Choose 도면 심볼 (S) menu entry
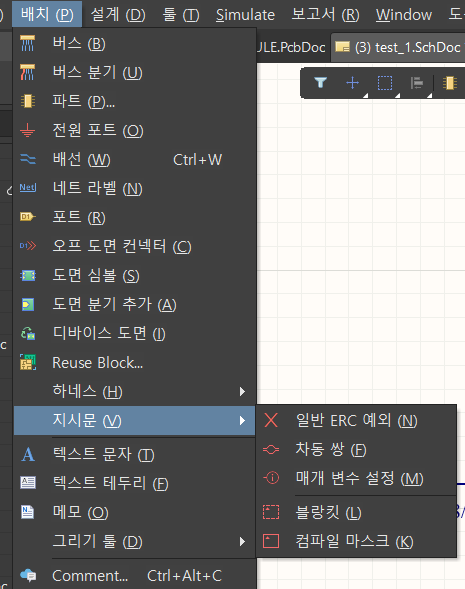 click(134, 275)
